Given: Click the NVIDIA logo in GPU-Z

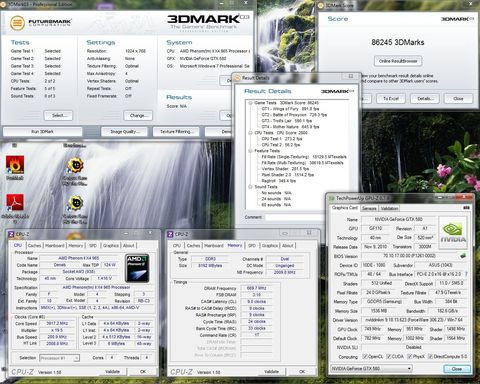Looking at the screenshot, I should (x=453, y=233).
